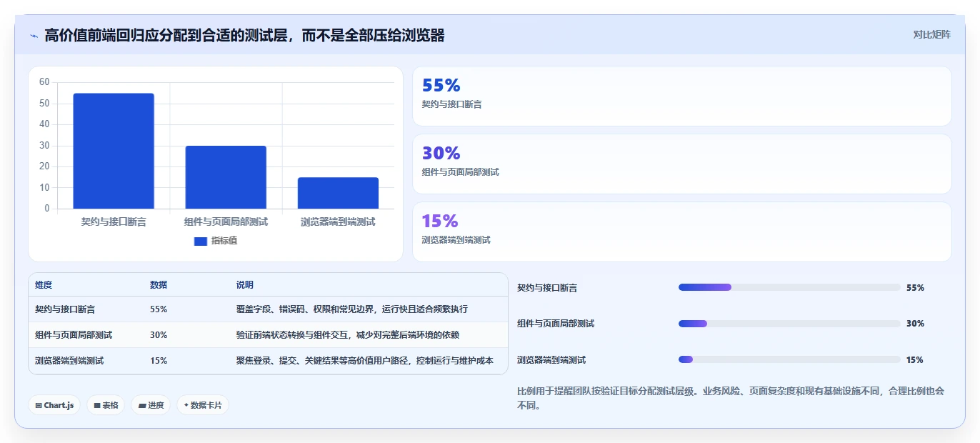Click the description starting 聚焦登录、提交
This screenshot has width=980, height=443.
365,361
